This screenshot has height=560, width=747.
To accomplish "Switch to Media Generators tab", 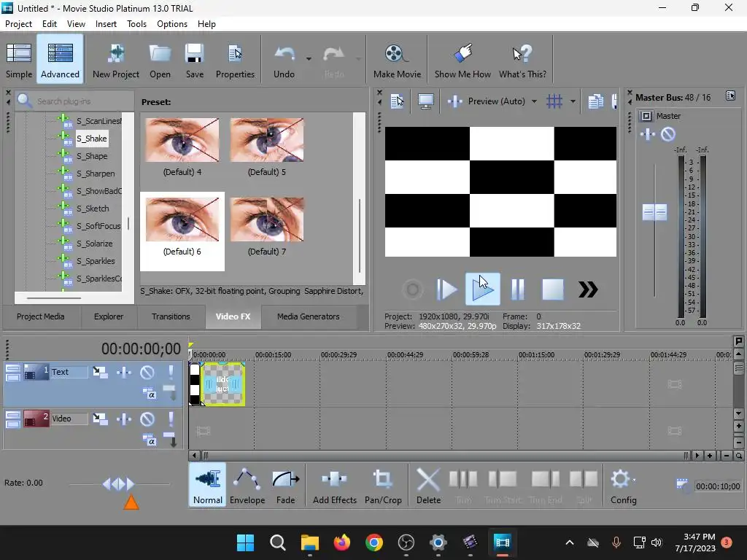I will 309,316.
